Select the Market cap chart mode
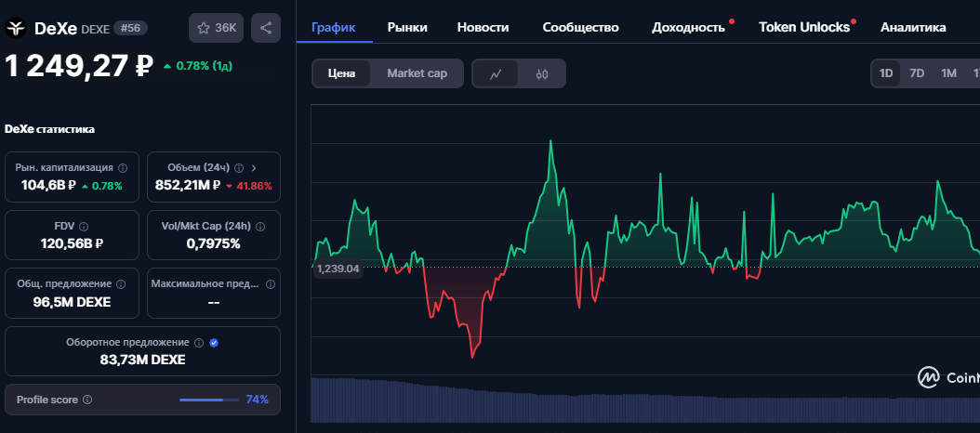980x433 pixels. pyautogui.click(x=417, y=73)
